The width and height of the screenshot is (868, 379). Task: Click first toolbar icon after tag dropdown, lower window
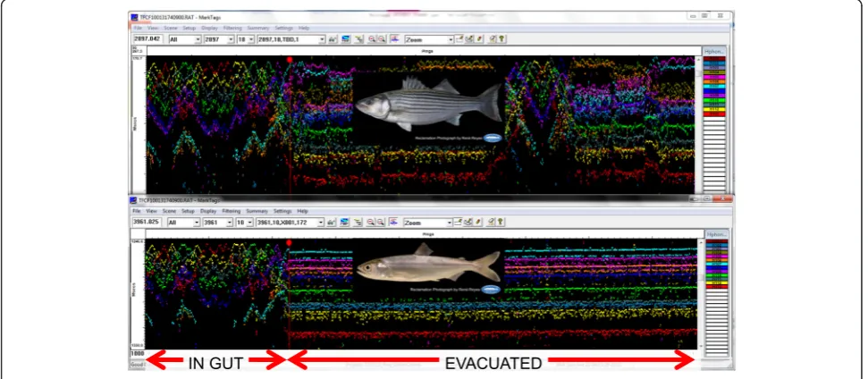coord(331,223)
